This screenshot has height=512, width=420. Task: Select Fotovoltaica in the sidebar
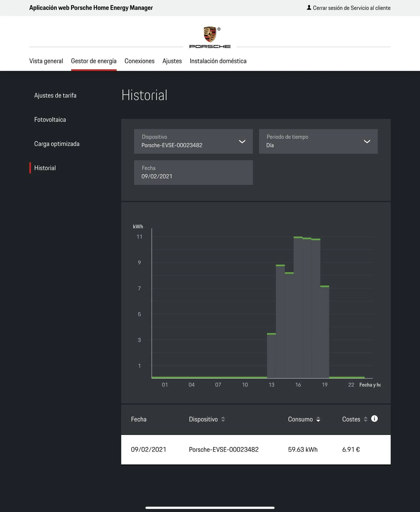click(x=50, y=120)
